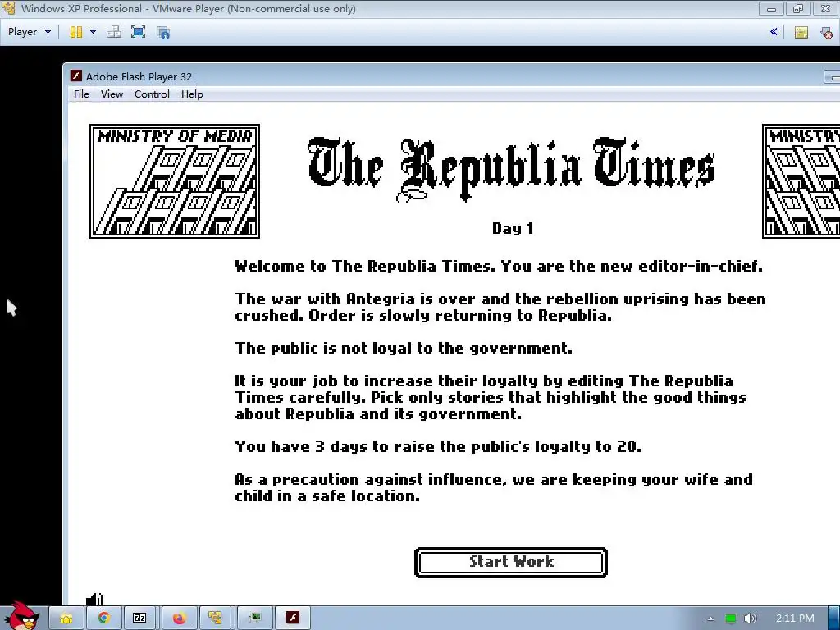Click 'As a precaution against influence' paragraph
840x630 pixels.
coord(494,487)
